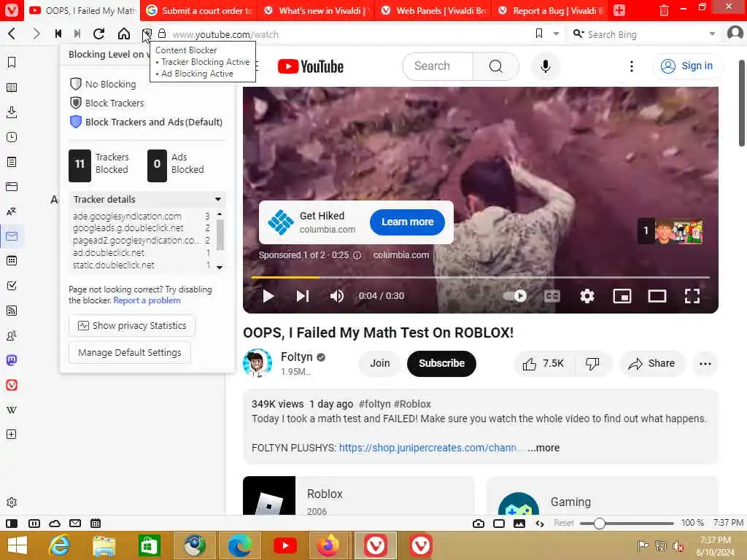Mute the video player audio
Screen dimensions: 747x560
click(x=337, y=296)
